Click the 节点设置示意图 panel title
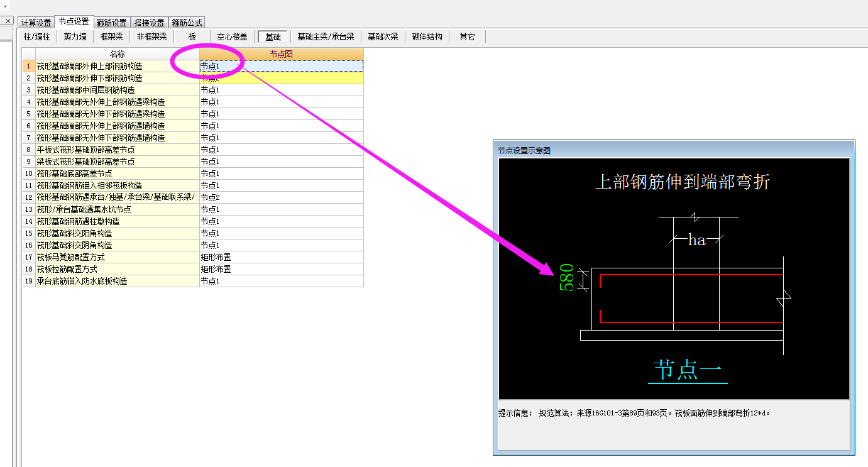 pyautogui.click(x=524, y=151)
